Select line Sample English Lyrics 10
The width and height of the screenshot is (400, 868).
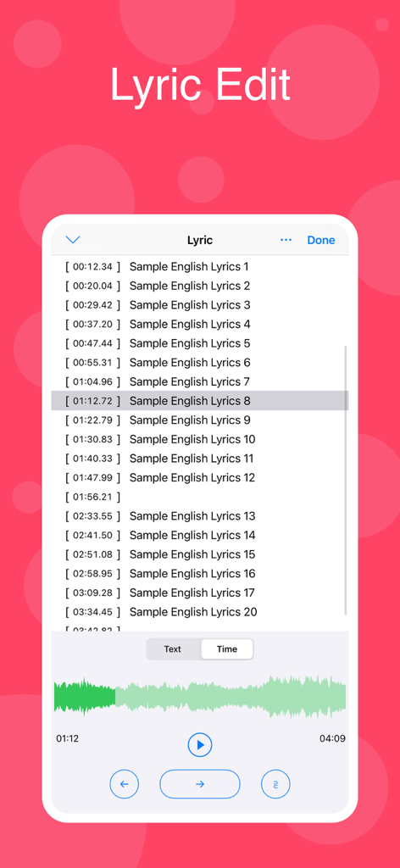pyautogui.click(x=192, y=439)
